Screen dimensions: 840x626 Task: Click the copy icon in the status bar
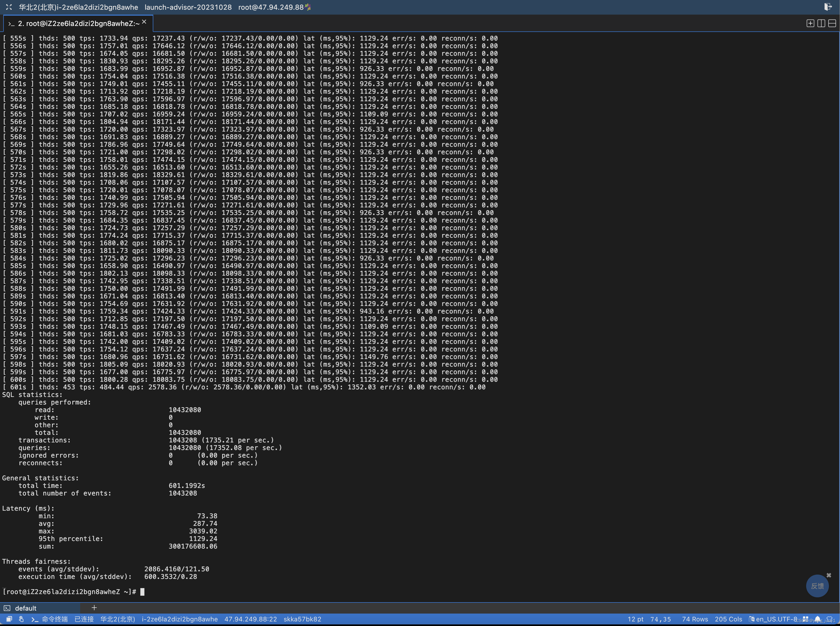click(9, 619)
